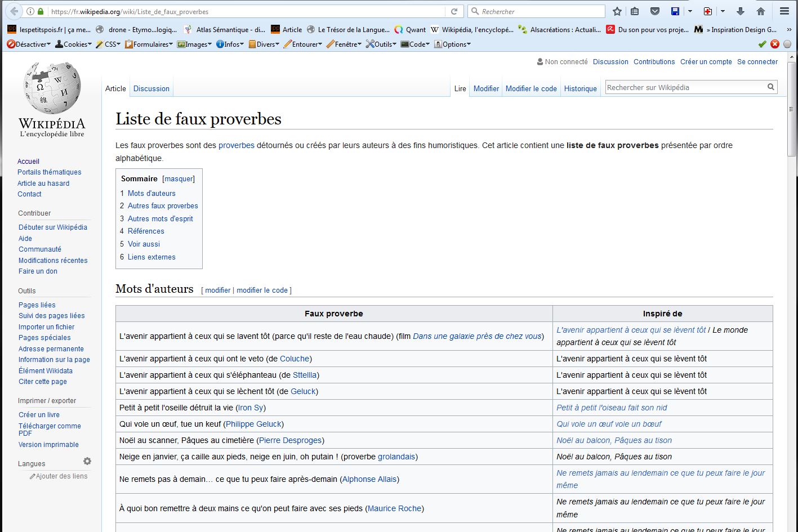Image resolution: width=798 pixels, height=532 pixels.
Task: Follow the Coluche link in the table
Action: tap(295, 359)
